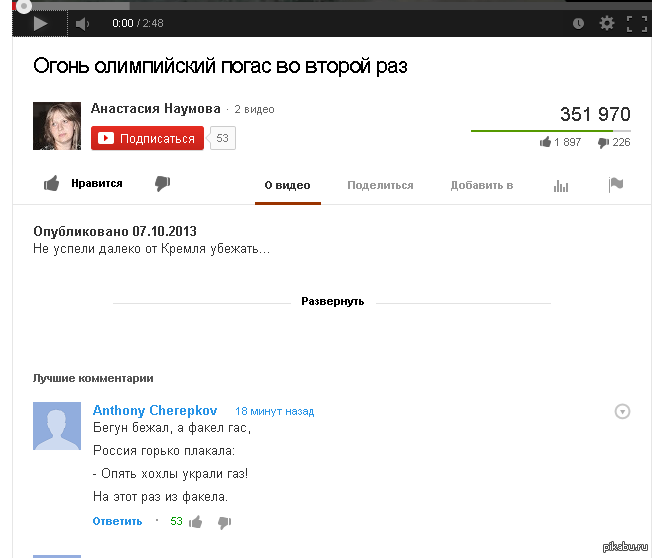Click the video progress bar scrubber
653x558 pixels.
[10, 5]
